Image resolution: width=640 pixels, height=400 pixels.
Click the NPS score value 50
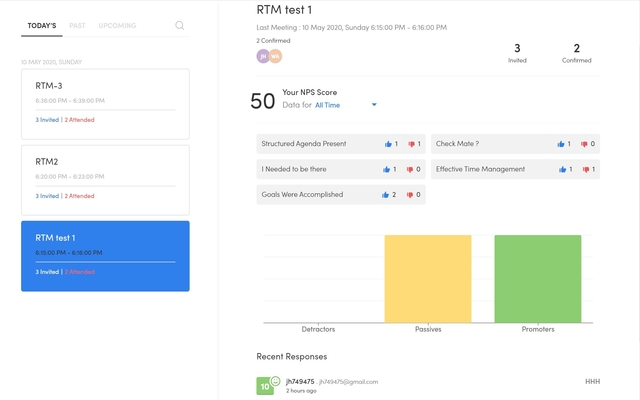click(x=262, y=101)
